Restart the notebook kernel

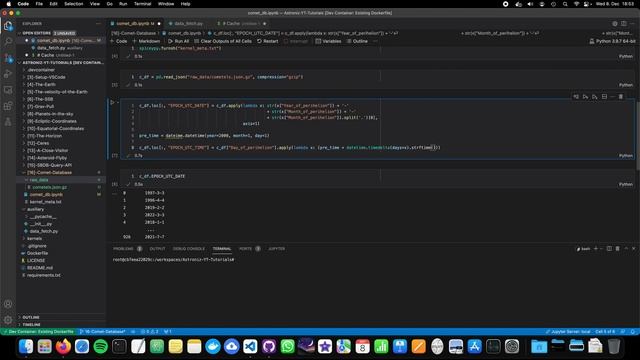268,41
